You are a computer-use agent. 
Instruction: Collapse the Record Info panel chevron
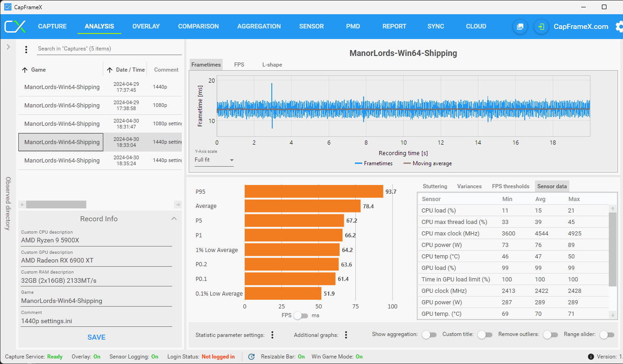coord(174,219)
